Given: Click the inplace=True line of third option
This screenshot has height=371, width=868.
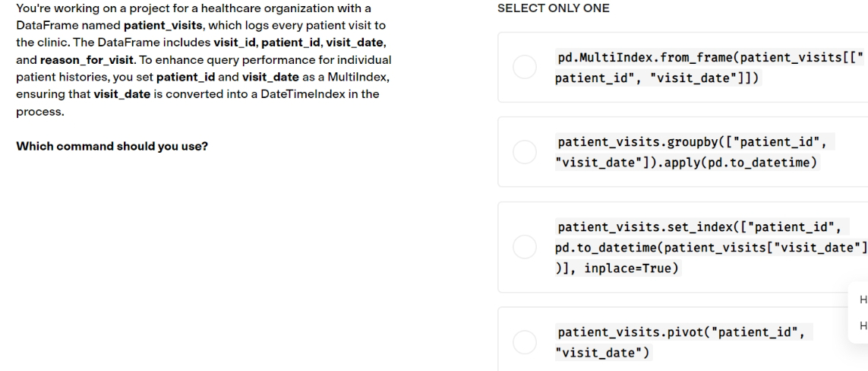Looking at the screenshot, I should [x=618, y=268].
